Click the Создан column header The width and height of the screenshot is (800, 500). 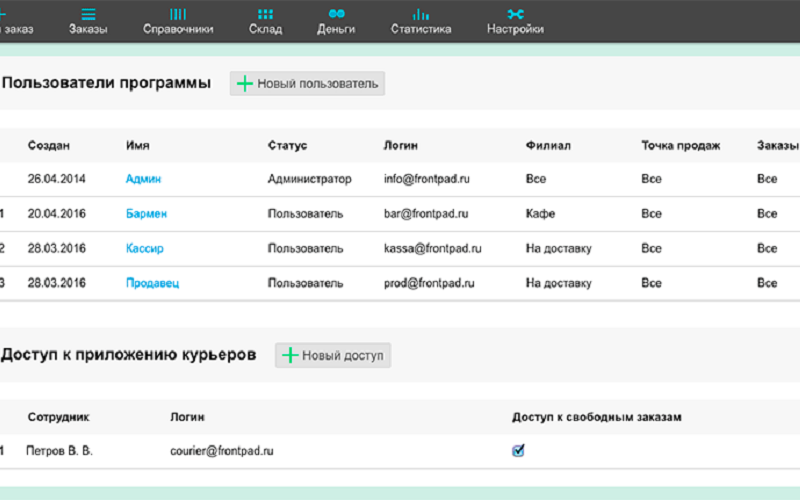click(49, 146)
